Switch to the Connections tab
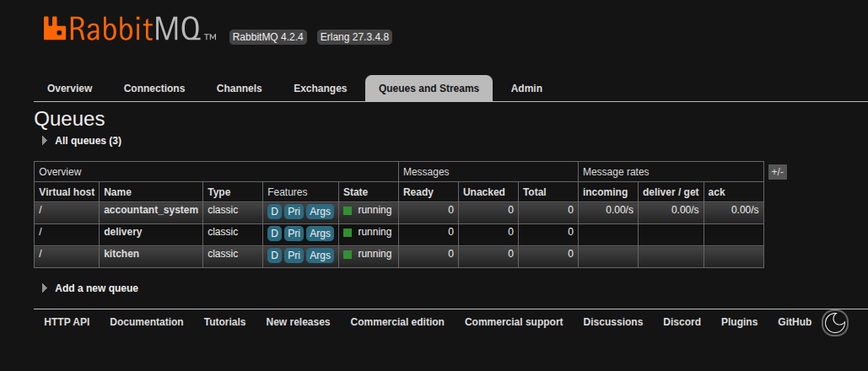The image size is (868, 371). coord(154,89)
